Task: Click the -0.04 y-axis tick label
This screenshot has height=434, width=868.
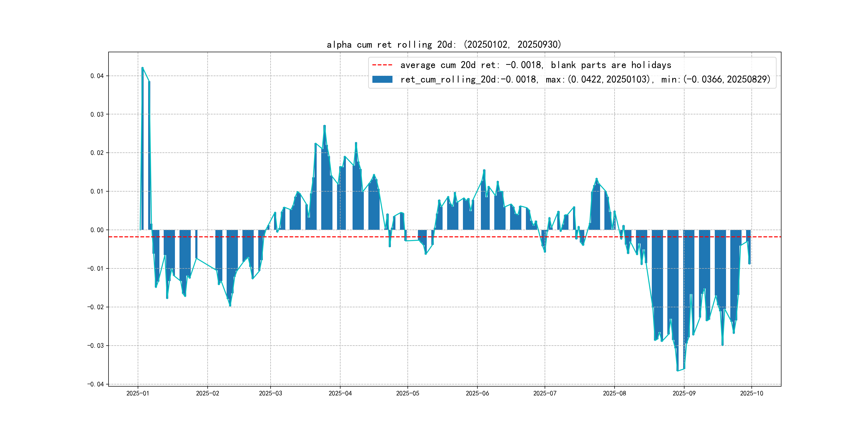Action: point(95,384)
